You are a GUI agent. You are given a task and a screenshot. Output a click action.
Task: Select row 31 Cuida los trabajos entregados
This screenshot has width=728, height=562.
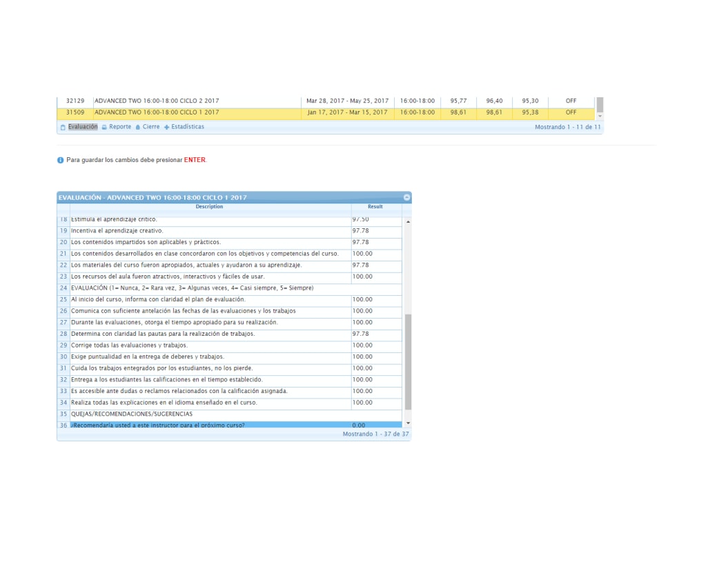[229, 368]
